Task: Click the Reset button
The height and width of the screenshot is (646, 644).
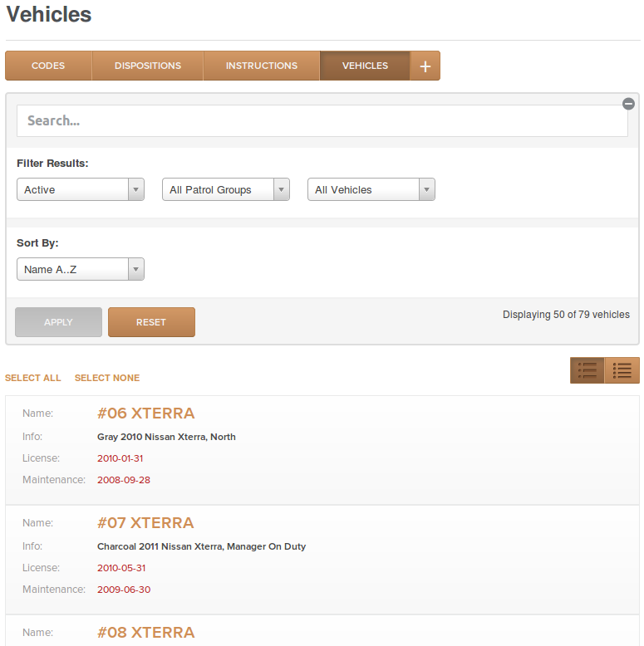Action: point(151,322)
